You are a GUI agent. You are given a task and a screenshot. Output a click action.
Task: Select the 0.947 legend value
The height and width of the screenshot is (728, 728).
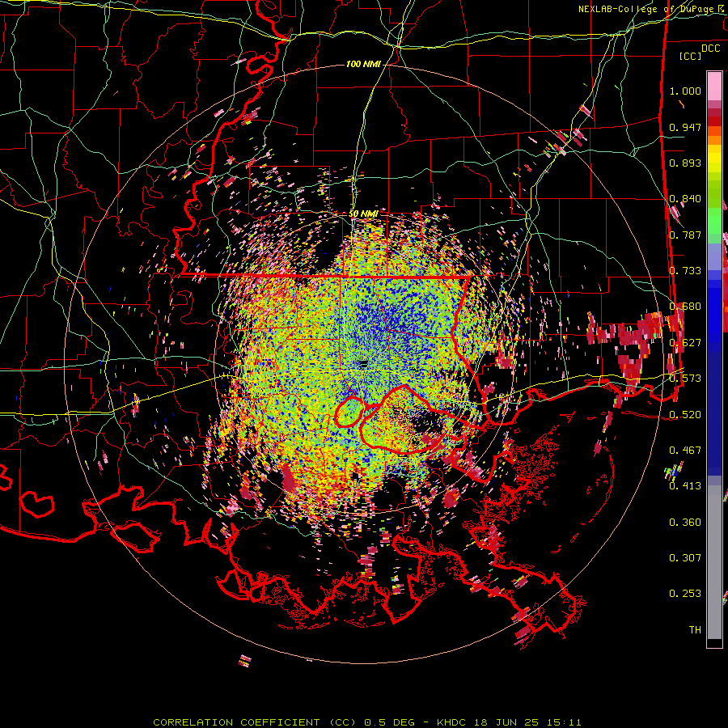[685, 127]
